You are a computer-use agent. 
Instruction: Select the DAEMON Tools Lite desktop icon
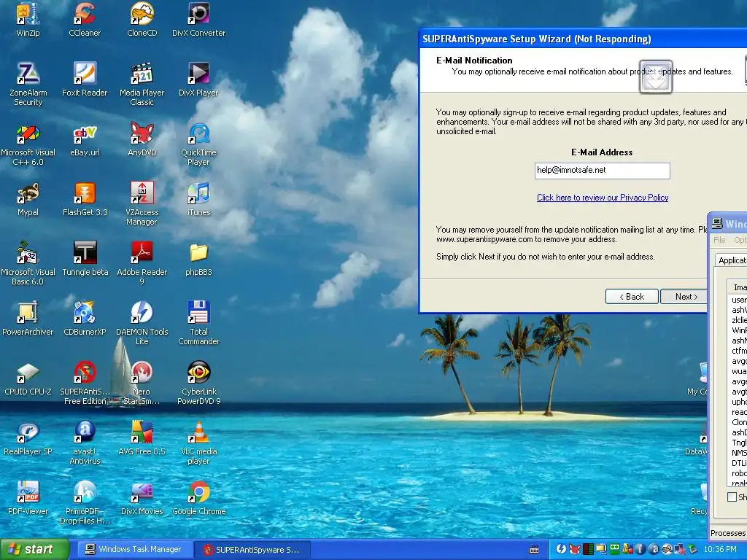142,323
